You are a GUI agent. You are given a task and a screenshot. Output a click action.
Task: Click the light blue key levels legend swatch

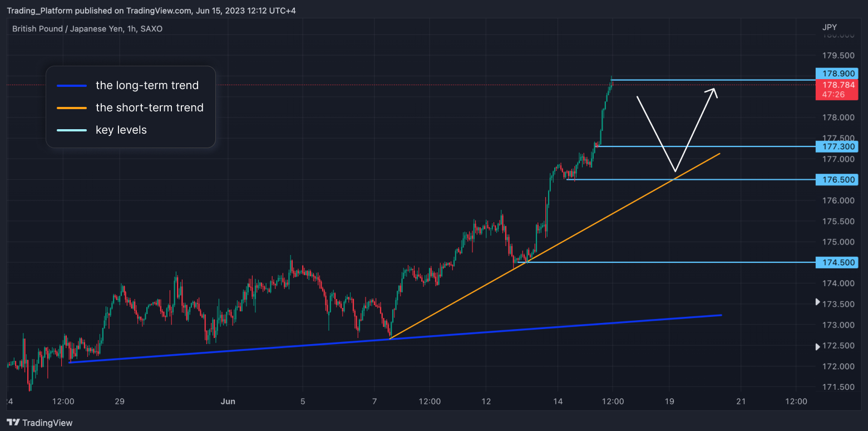tap(72, 130)
